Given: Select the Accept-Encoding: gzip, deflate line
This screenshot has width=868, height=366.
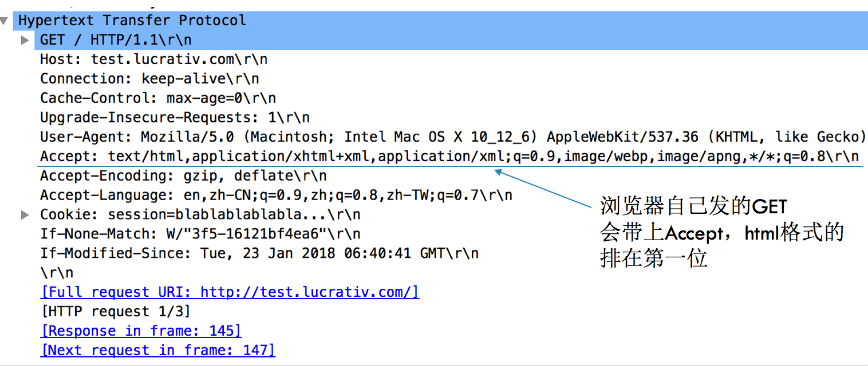Looking at the screenshot, I should tap(183, 176).
